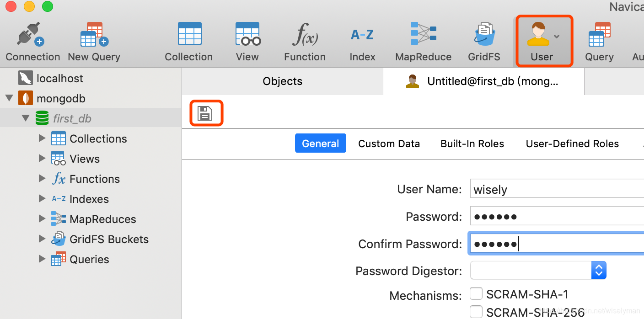Select Queries in the sidebar

point(89,259)
